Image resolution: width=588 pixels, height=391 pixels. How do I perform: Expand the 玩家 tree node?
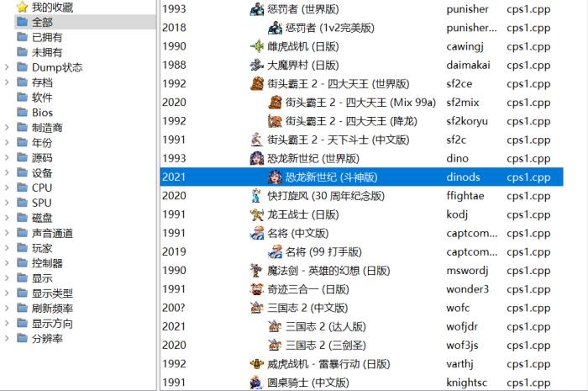pyautogui.click(x=7, y=248)
